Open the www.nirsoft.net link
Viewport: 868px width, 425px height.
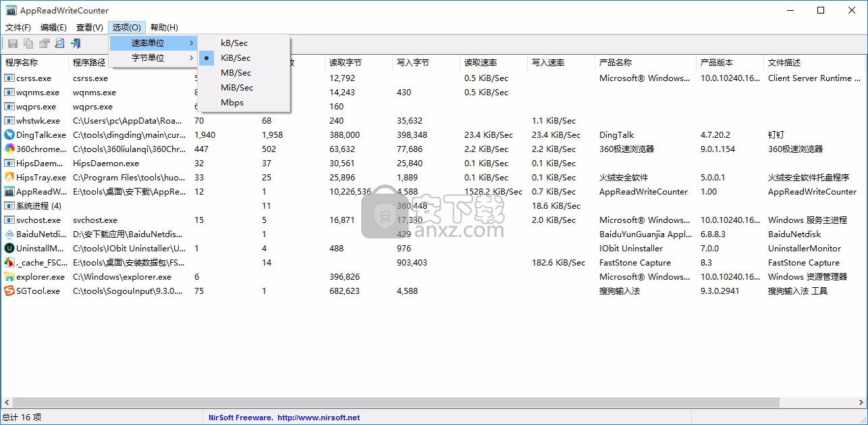click(x=319, y=418)
